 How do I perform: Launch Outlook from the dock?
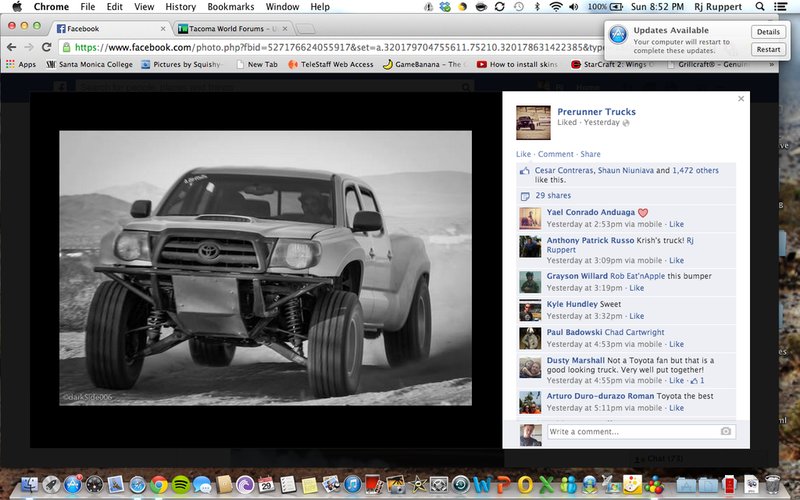tap(525, 484)
